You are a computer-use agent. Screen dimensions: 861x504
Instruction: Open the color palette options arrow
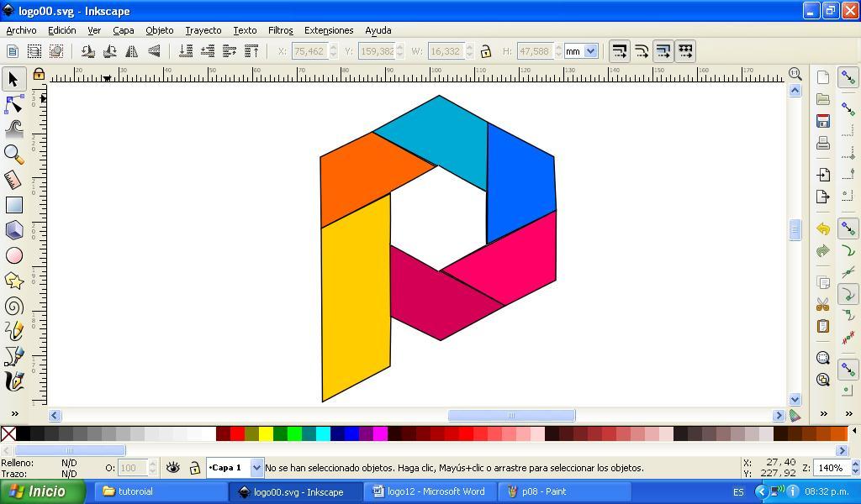tap(854, 431)
